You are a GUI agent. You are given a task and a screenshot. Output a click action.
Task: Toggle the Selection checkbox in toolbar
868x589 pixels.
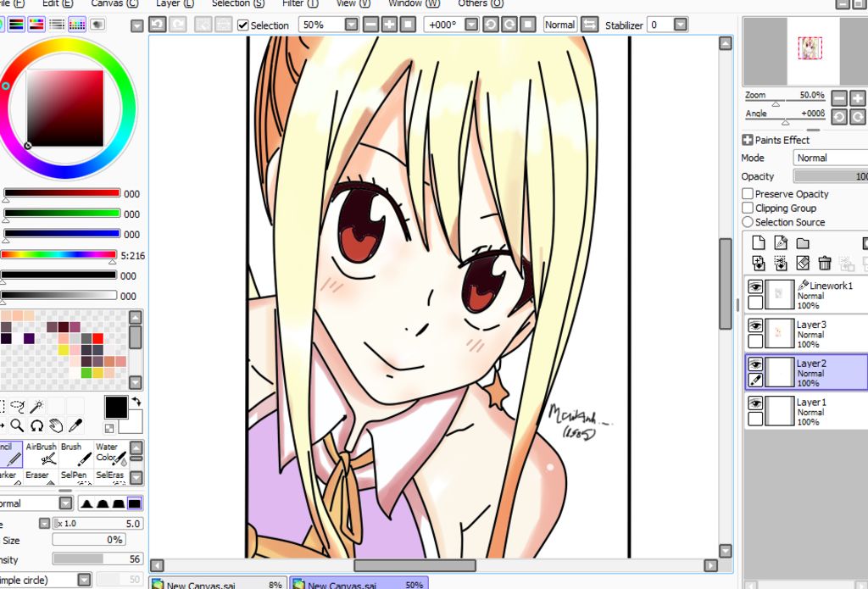pos(242,25)
